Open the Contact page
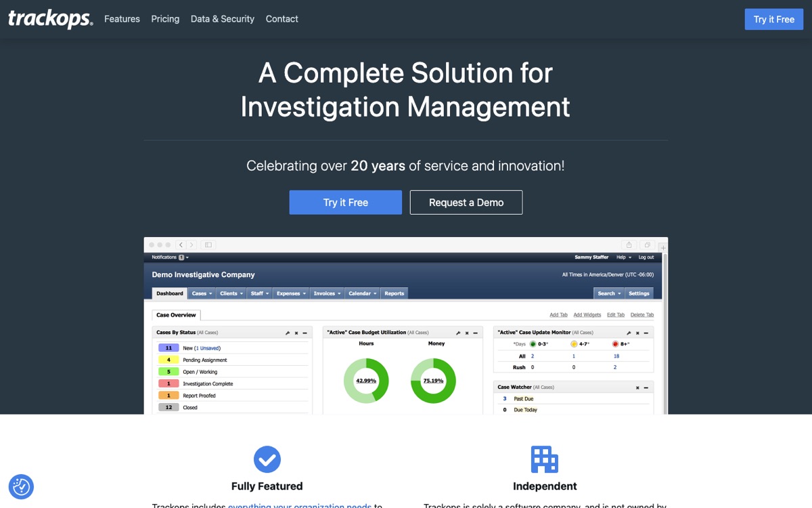The height and width of the screenshot is (508, 812). 281,19
